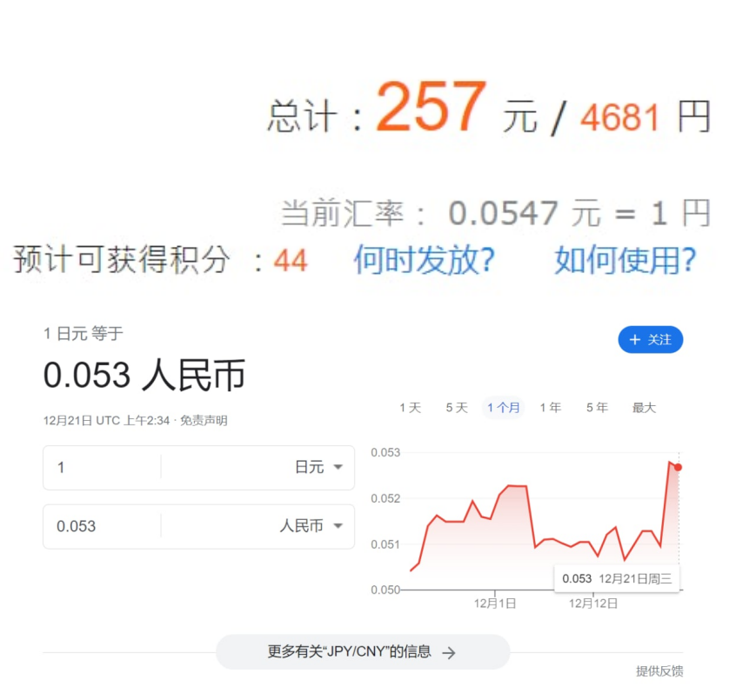Click the 0.050 y-axis label
Image resolution: width=743 pixels, height=700 pixels.
[x=385, y=590]
